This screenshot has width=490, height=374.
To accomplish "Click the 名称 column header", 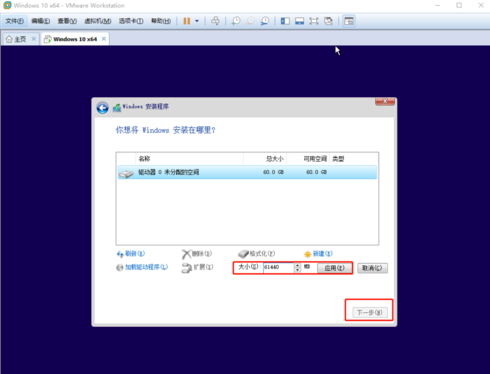I will [189, 159].
